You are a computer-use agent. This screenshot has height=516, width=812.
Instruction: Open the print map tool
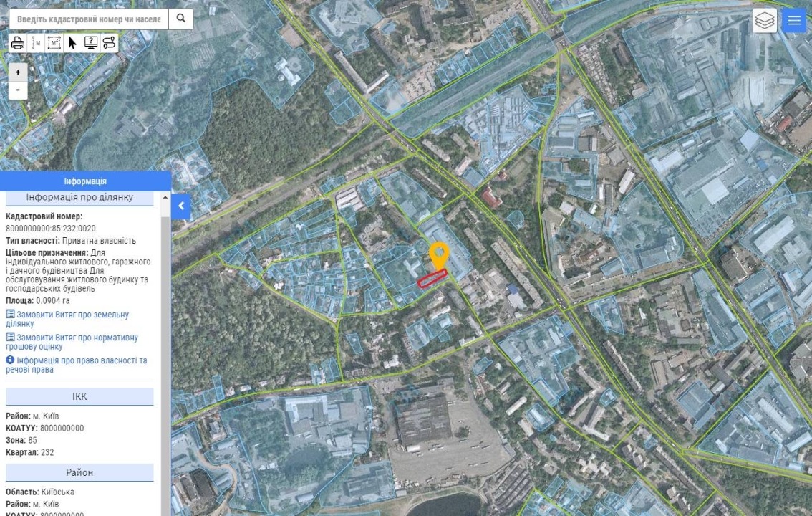[18, 43]
